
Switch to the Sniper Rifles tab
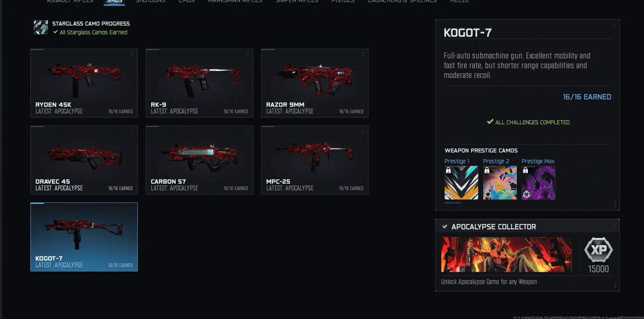(297, 1)
